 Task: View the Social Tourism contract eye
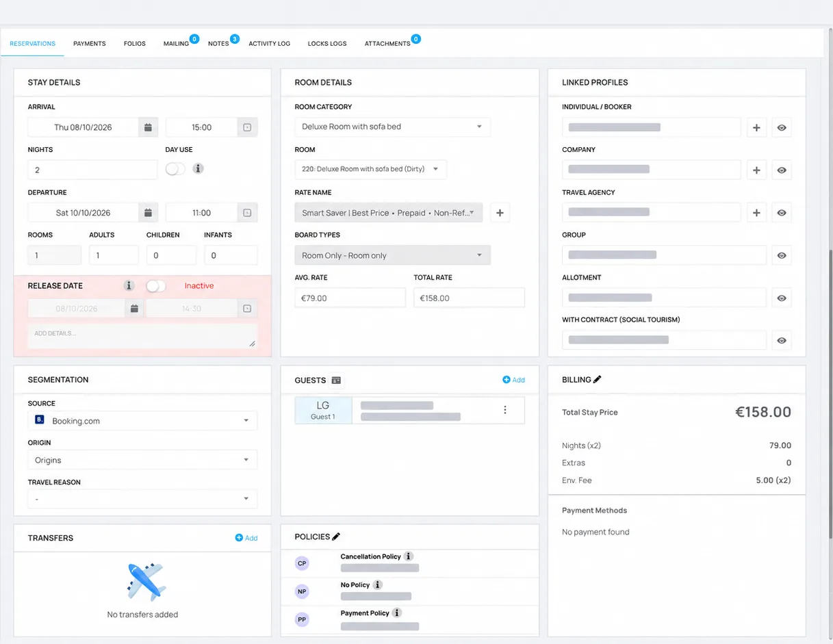coord(782,340)
